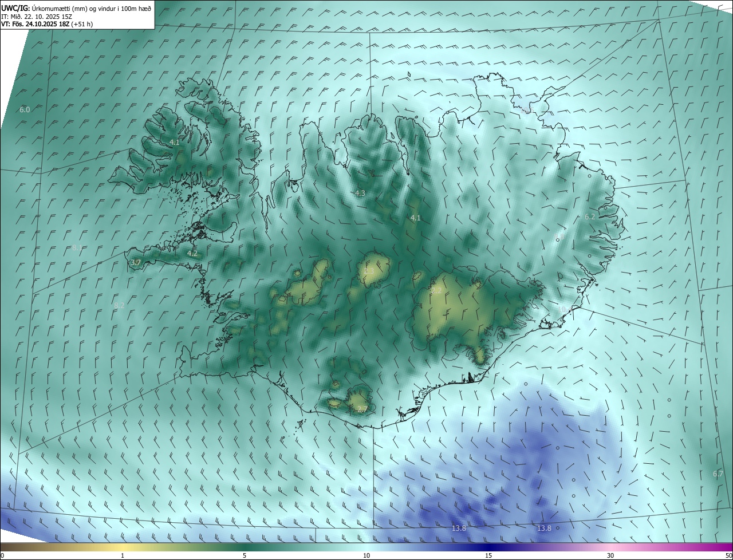Click the legend tick labelled 50
This screenshot has width=733, height=560.
click(x=728, y=555)
